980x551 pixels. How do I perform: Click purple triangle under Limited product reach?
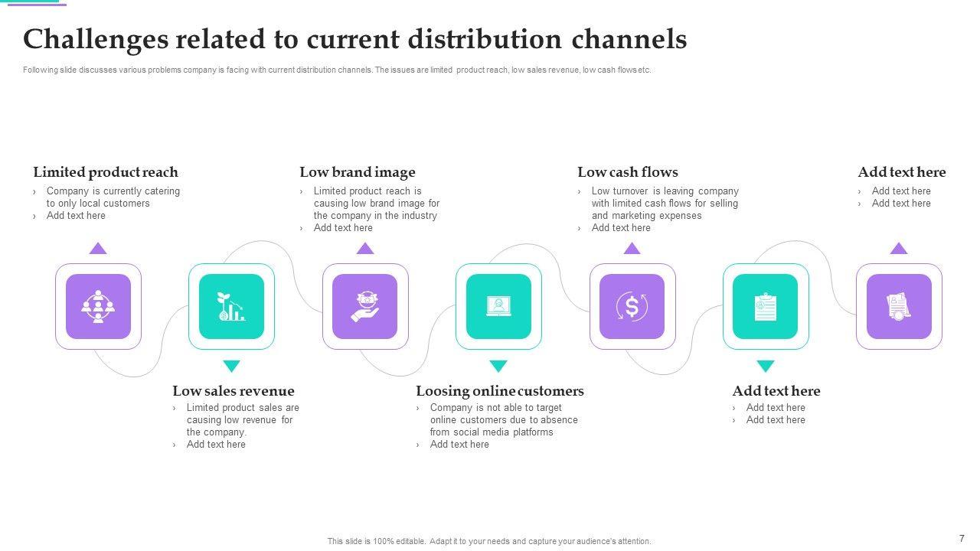click(98, 248)
